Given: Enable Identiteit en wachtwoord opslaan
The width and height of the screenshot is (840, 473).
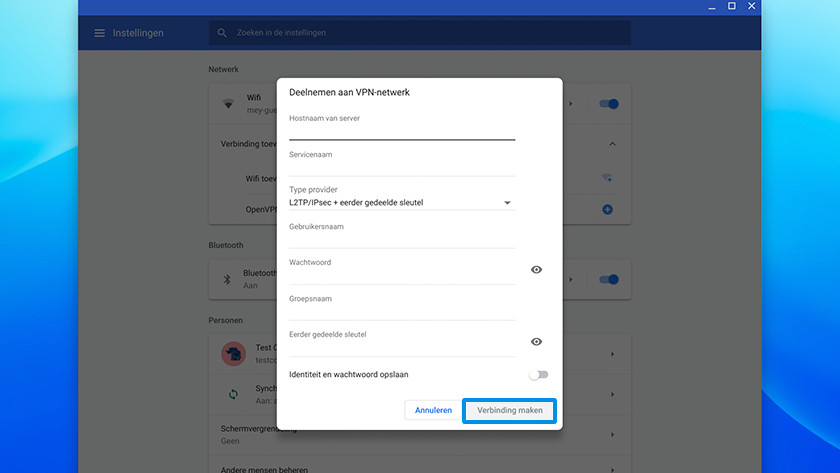Looking at the screenshot, I should click(539, 375).
